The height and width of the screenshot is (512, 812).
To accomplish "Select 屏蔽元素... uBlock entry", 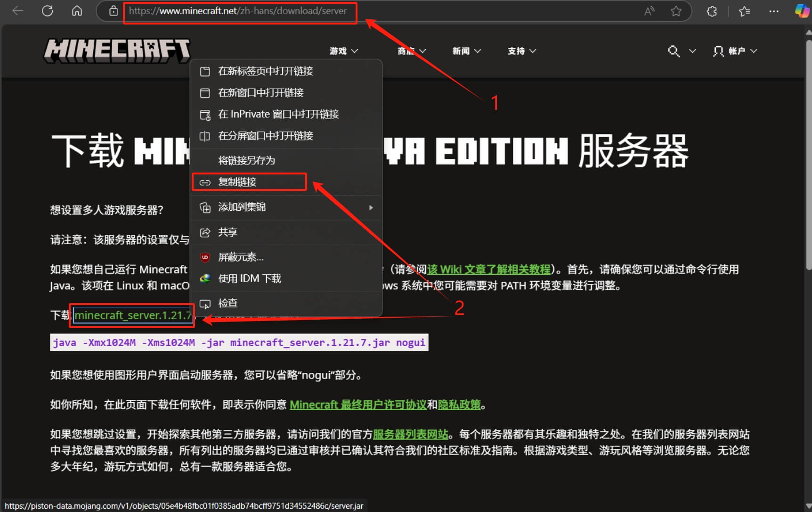I will point(286,257).
